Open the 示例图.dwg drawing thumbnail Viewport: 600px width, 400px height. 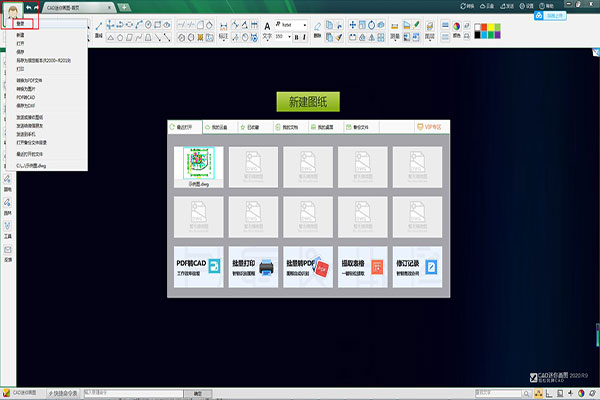tap(199, 167)
